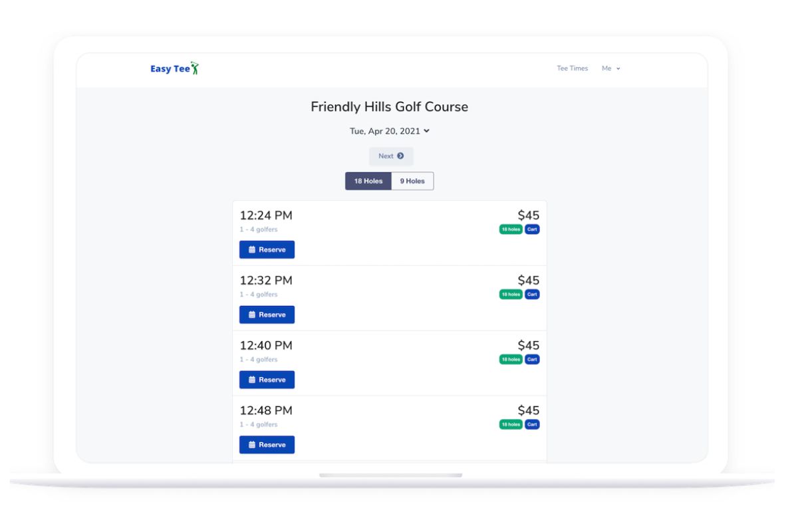Click the calendar icon on the 12:32 PM Reserve button
Image resolution: width=798 pixels, height=532 pixels.
coord(251,314)
